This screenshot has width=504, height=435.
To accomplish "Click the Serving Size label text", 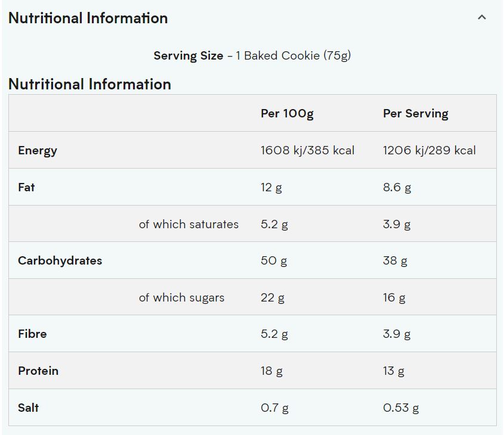I will pyautogui.click(x=188, y=55).
